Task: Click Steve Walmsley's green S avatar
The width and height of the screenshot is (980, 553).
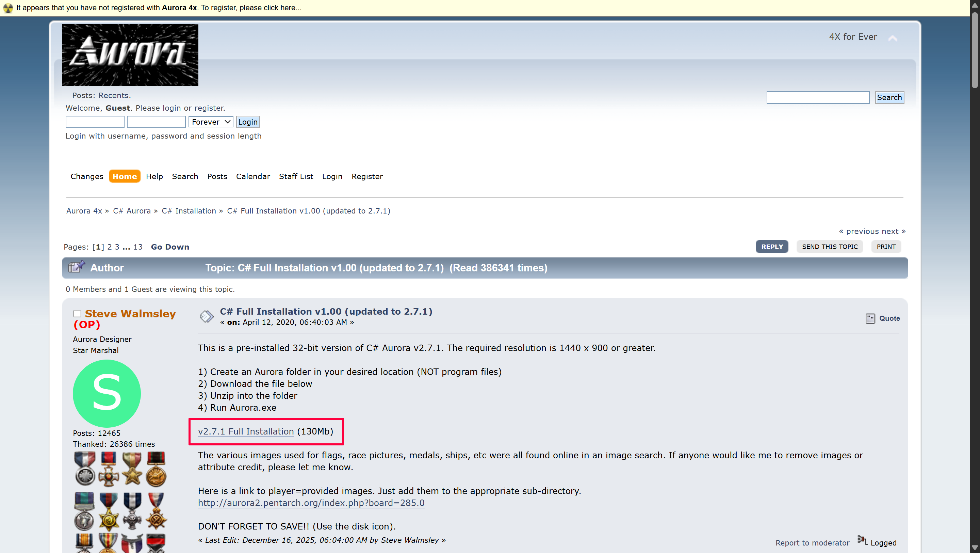Action: (107, 393)
